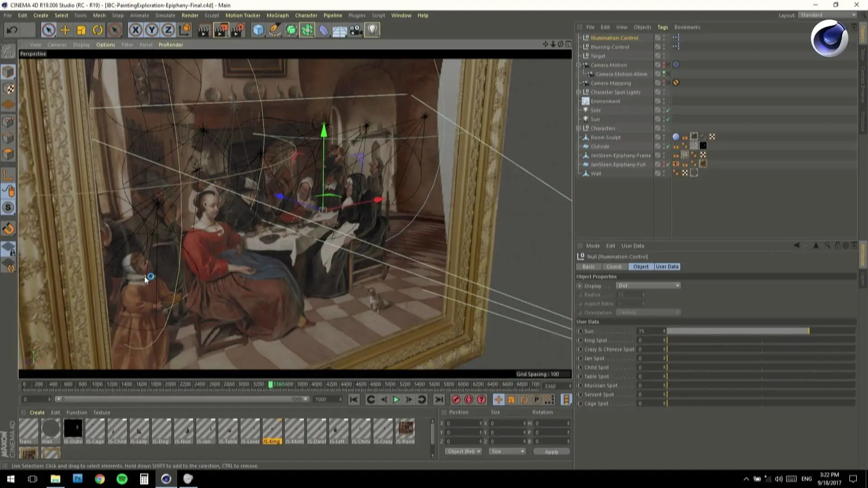The height and width of the screenshot is (488, 868).
Task: Click the Light bulb icon
Action: 372,30
